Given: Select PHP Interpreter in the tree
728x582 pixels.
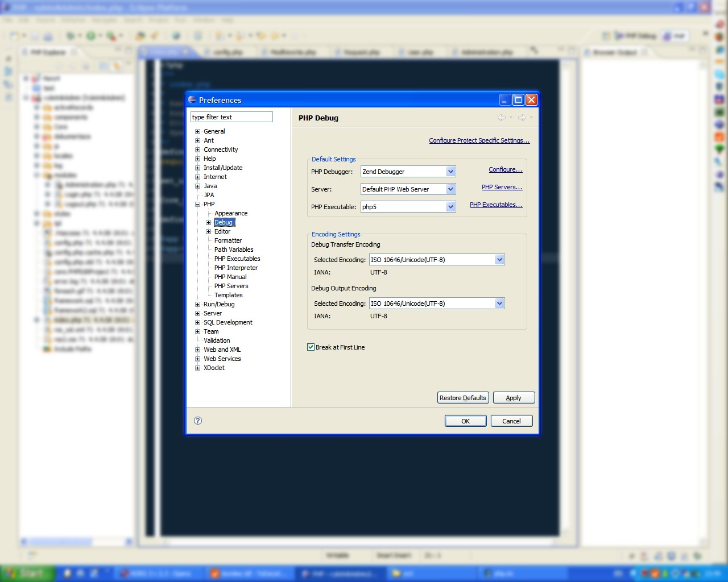Looking at the screenshot, I should tap(236, 268).
